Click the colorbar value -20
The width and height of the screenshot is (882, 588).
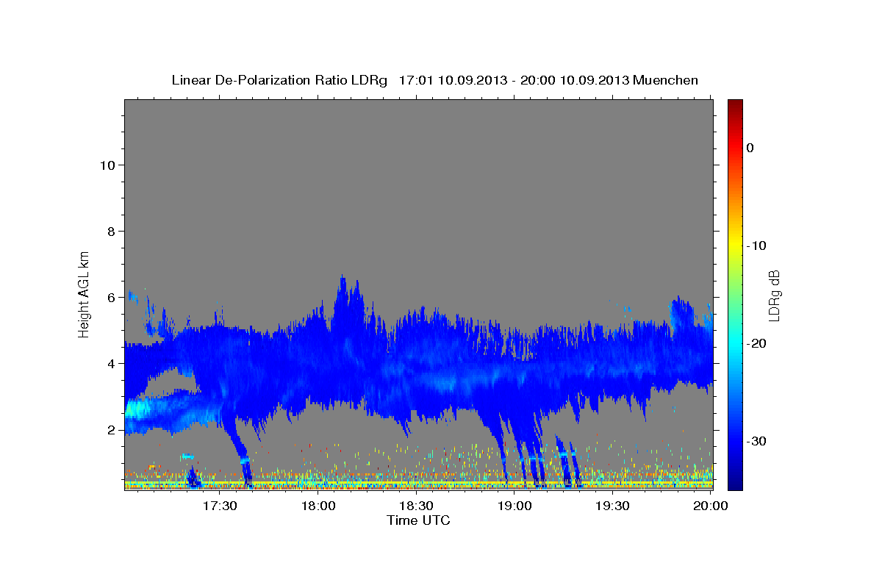(758, 343)
